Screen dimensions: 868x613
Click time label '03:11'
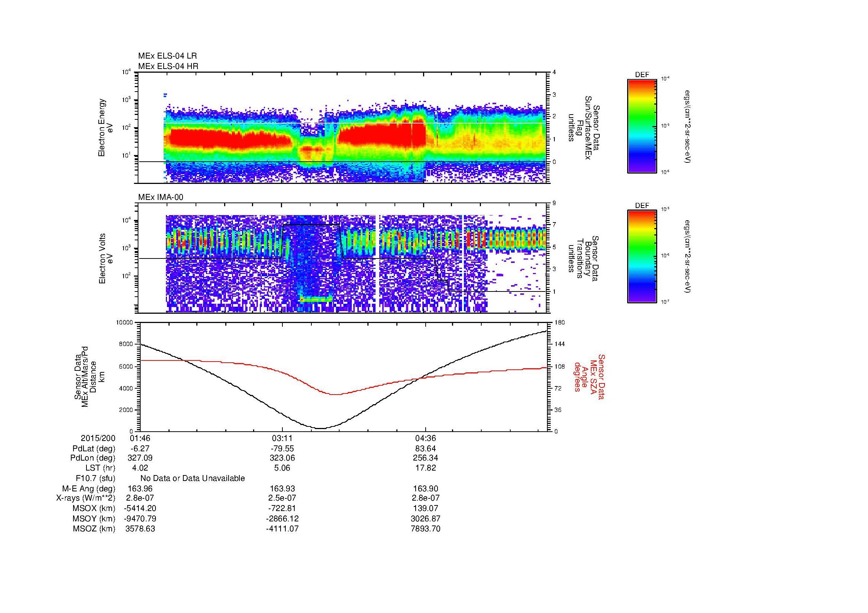(282, 438)
